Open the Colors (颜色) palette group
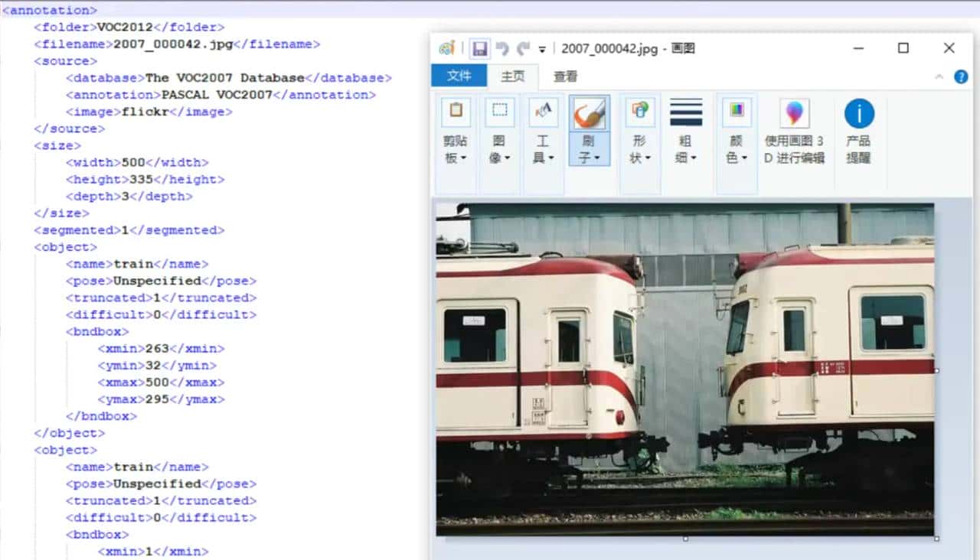Image resolution: width=980 pixels, height=560 pixels. 736,149
